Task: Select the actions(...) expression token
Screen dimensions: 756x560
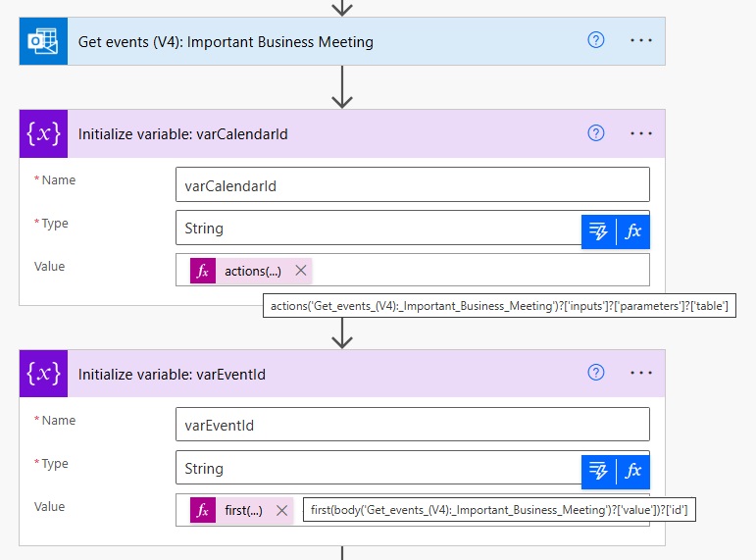Action: (242, 271)
